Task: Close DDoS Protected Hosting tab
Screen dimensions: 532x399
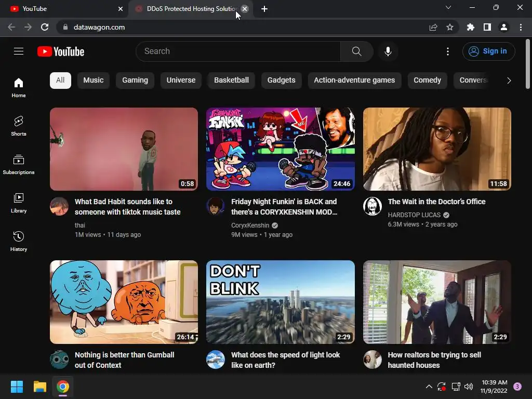Action: pyautogui.click(x=245, y=9)
